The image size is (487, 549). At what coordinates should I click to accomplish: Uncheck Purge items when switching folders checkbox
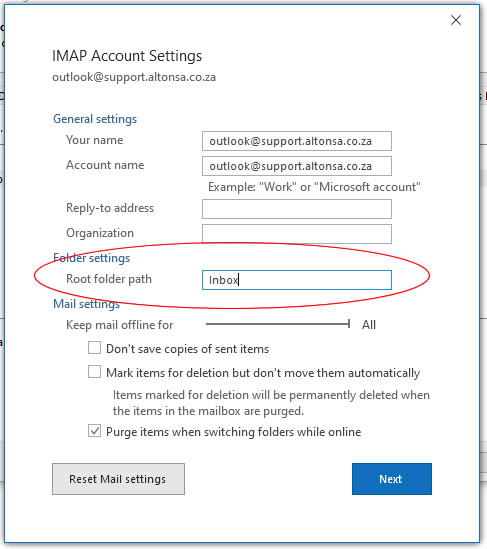pos(95,431)
